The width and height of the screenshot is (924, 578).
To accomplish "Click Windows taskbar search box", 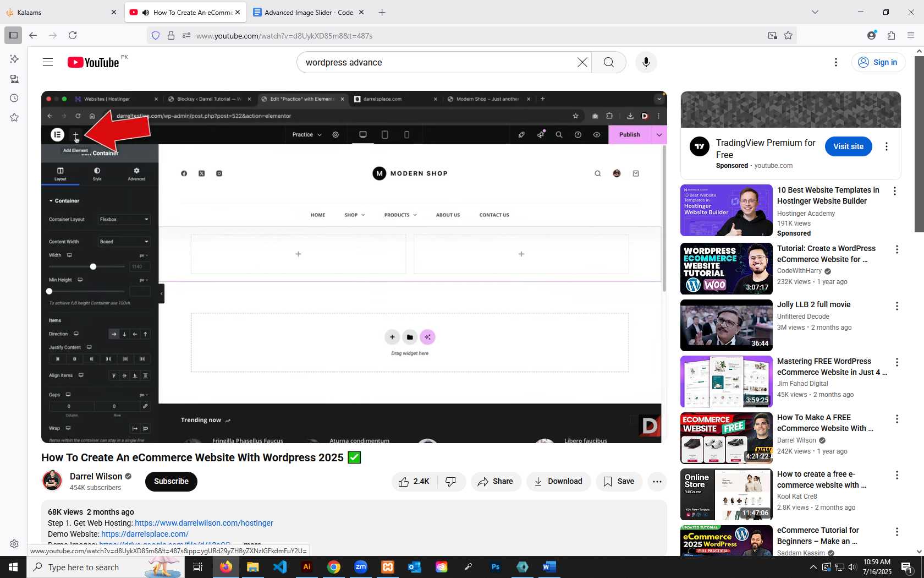I will 106,567.
